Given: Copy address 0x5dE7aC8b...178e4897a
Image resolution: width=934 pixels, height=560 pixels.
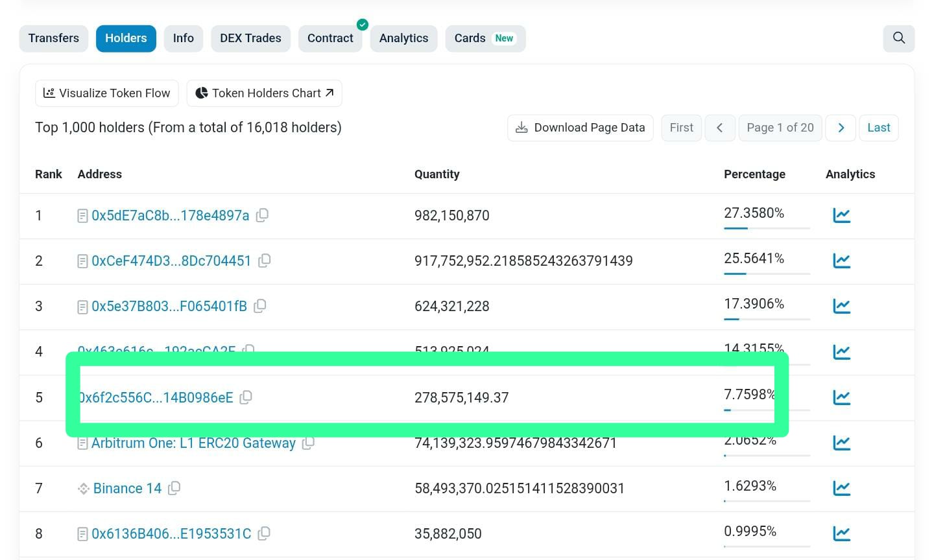Looking at the screenshot, I should (x=262, y=215).
